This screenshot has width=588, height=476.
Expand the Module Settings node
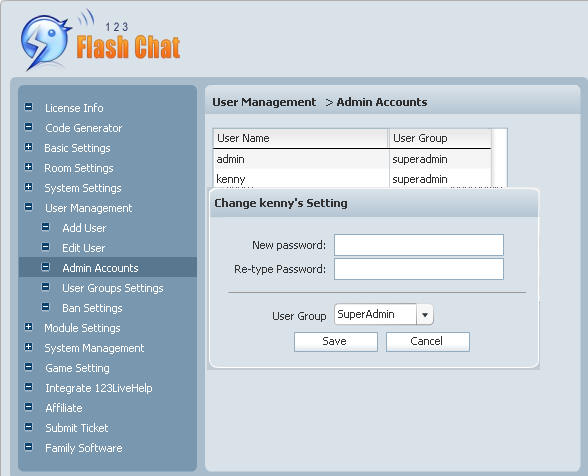tap(28, 327)
